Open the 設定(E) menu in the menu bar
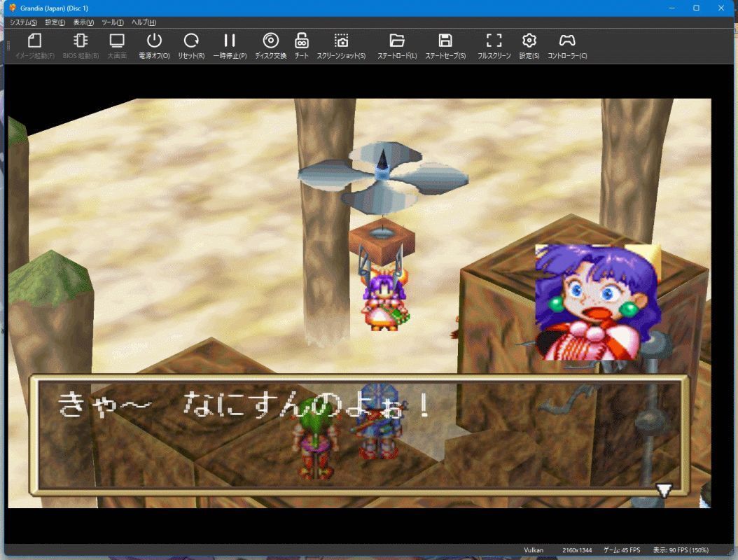Viewport: 738px width, 560px height. 55,22
